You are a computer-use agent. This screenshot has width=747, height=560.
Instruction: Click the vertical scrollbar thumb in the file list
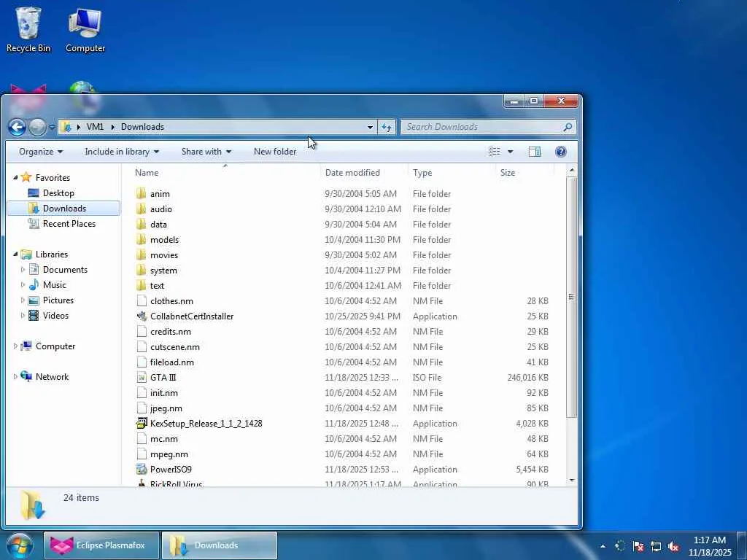coord(572,297)
